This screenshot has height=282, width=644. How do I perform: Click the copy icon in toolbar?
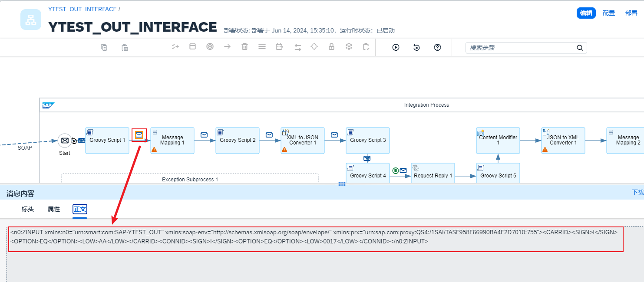(x=104, y=47)
